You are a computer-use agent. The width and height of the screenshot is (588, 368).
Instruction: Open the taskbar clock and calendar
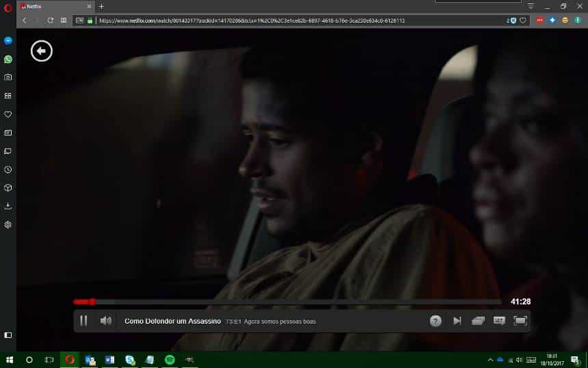point(552,360)
